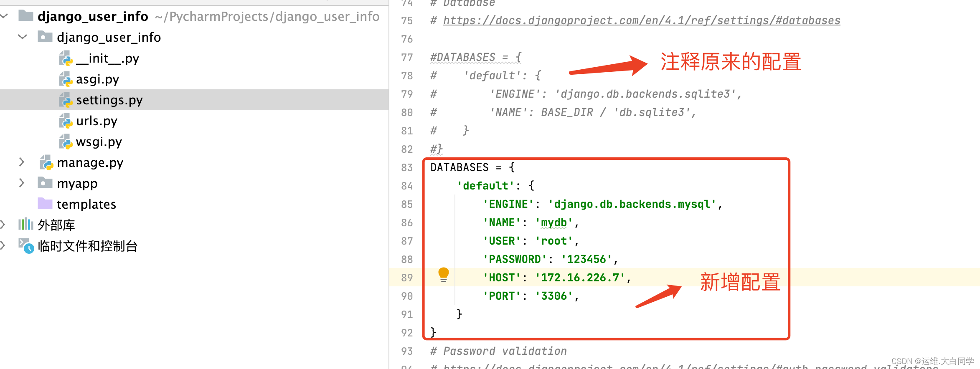The height and width of the screenshot is (369, 980).
Task: Click the __init__.py Python file icon
Action: (66, 58)
